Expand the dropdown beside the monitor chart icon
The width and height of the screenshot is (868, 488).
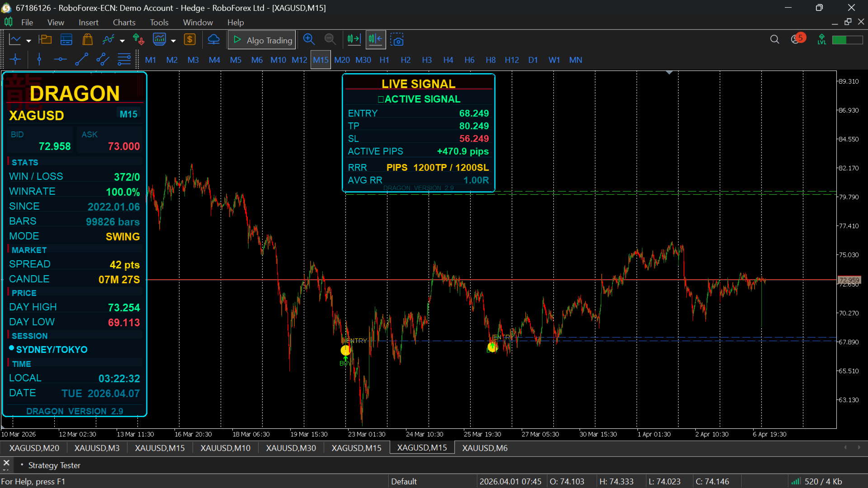(x=173, y=41)
